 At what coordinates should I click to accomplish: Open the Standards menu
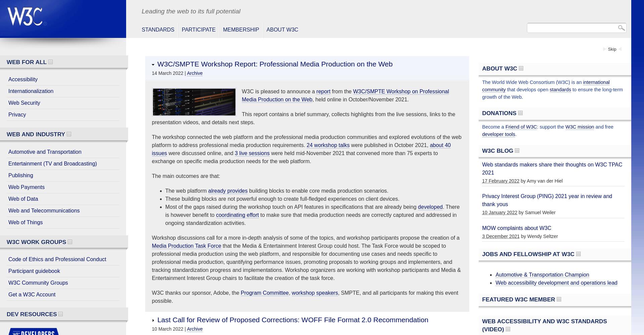click(x=158, y=30)
